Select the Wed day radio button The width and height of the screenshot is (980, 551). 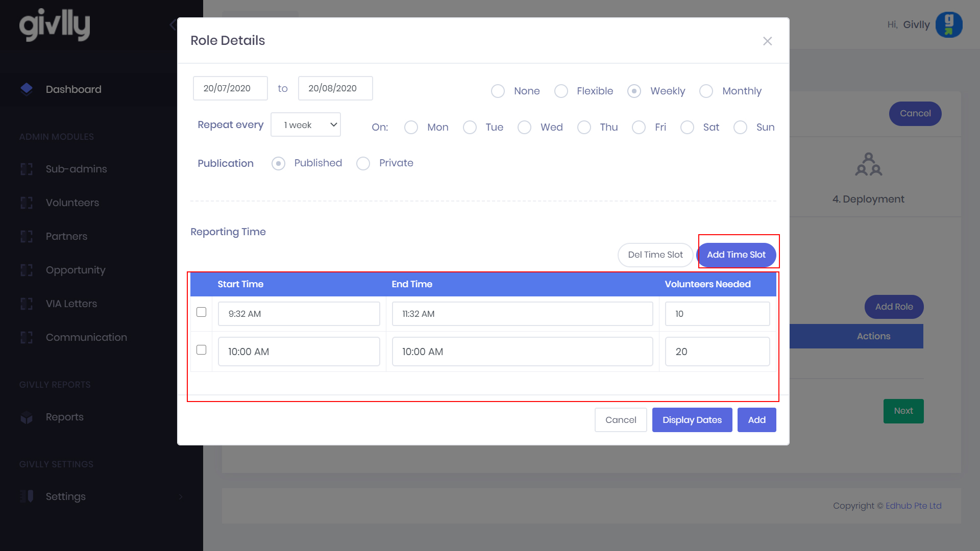[525, 128]
